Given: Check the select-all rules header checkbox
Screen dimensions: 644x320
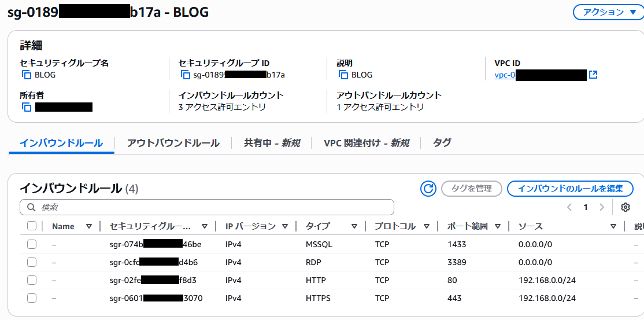Looking at the screenshot, I should point(32,226).
